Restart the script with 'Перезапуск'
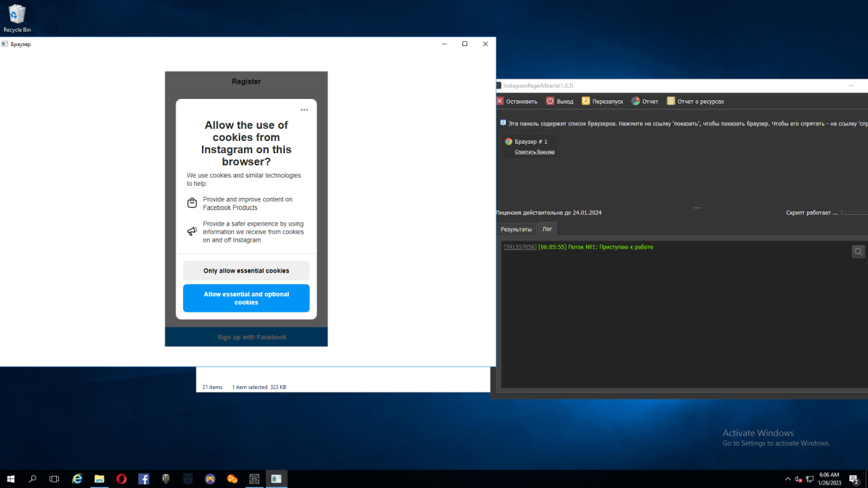 602,102
